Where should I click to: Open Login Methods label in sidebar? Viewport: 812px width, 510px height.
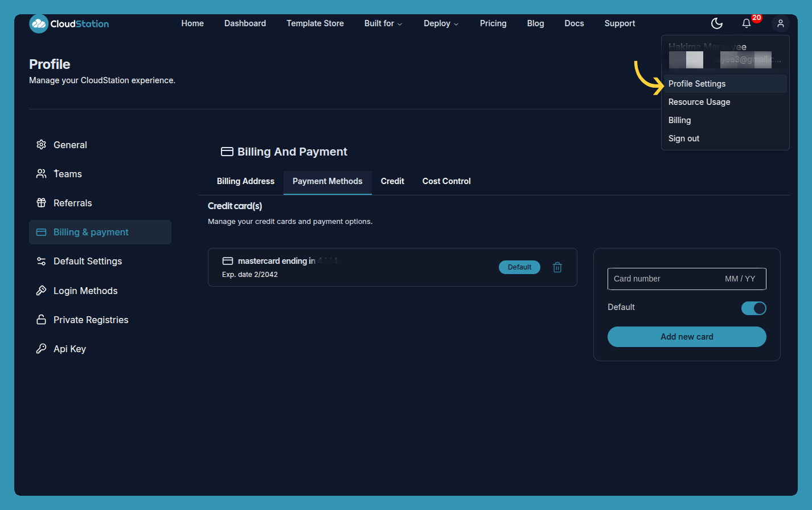pyautogui.click(x=85, y=291)
